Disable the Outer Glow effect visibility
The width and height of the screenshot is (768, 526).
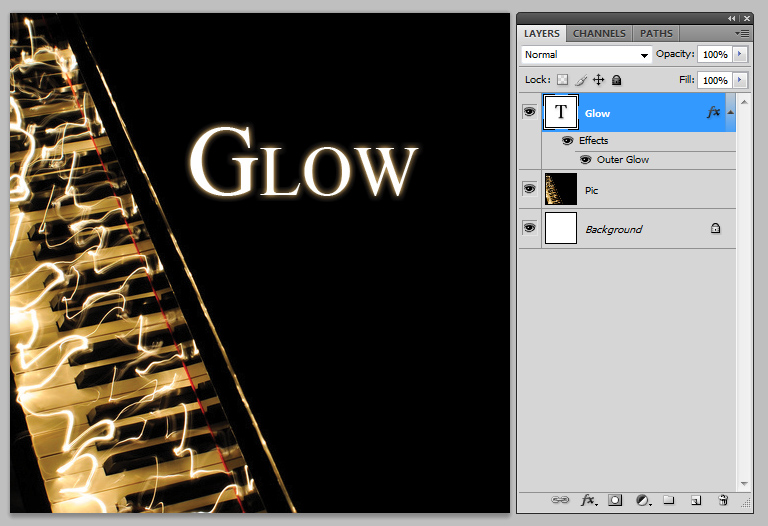(x=585, y=159)
